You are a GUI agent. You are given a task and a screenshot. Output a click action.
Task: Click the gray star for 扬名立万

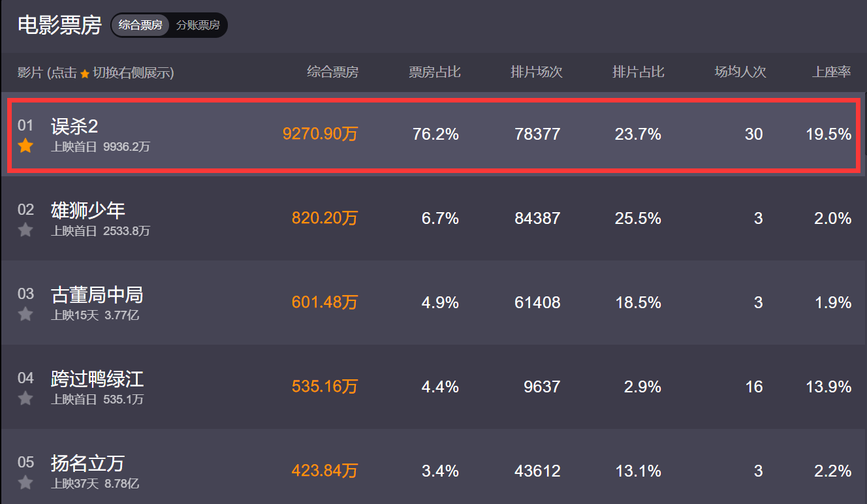[25, 482]
